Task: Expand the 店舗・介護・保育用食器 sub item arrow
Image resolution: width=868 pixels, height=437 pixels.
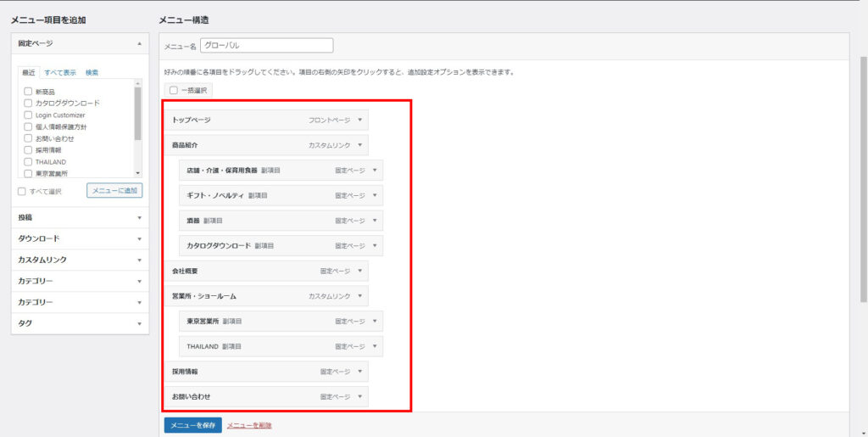Action: point(375,171)
